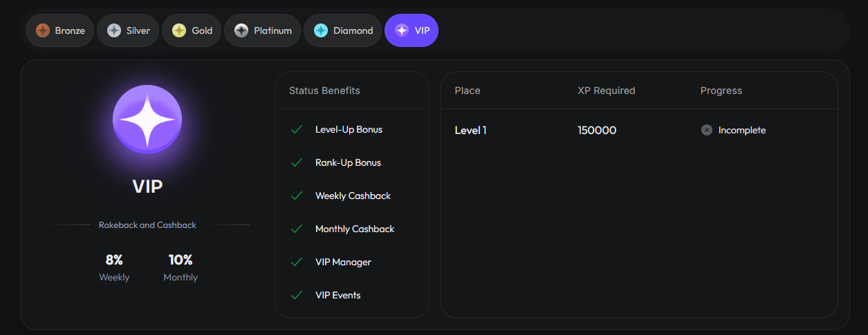
Task: Click the Diamond tier star icon
Action: coord(321,30)
